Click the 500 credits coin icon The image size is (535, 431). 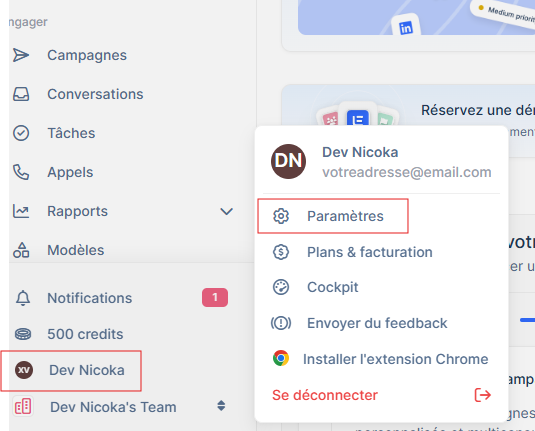click(x=23, y=334)
